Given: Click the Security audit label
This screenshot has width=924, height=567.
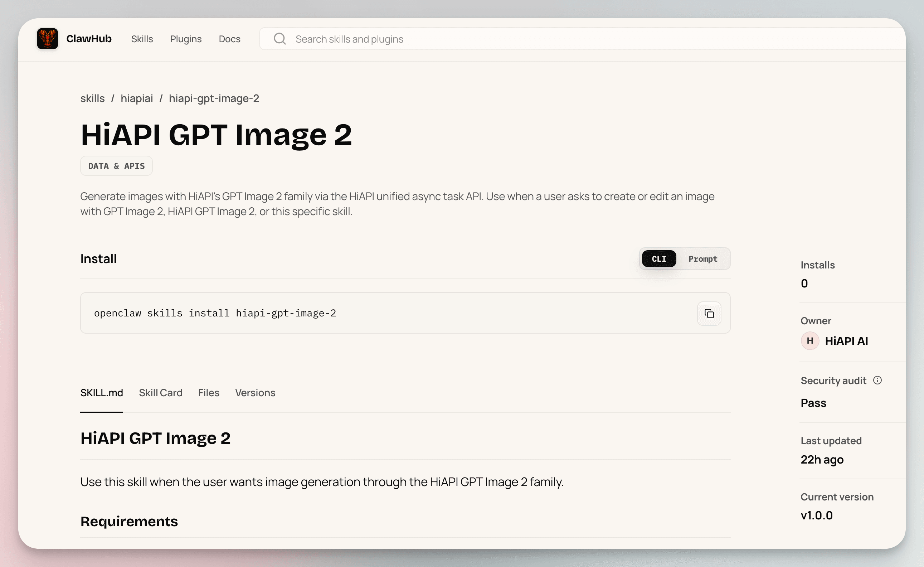Looking at the screenshot, I should click(833, 381).
